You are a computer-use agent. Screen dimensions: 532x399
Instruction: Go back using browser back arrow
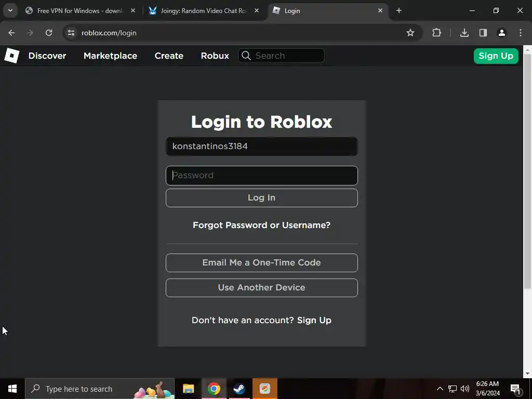pos(11,33)
